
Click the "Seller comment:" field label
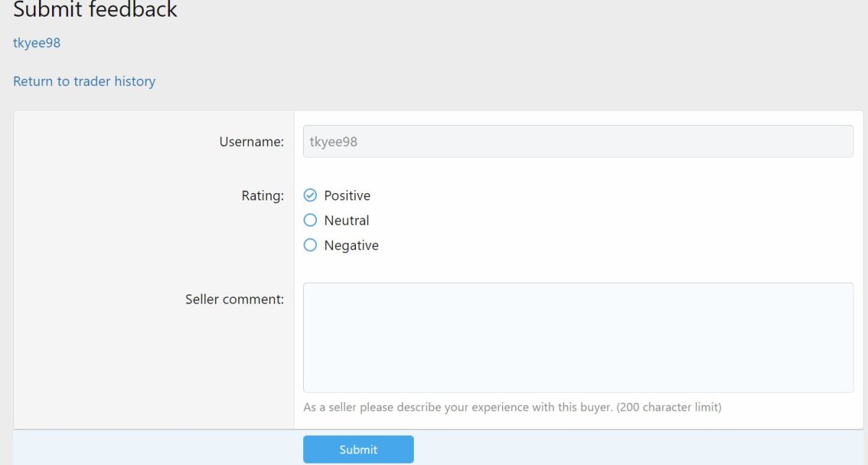234,299
